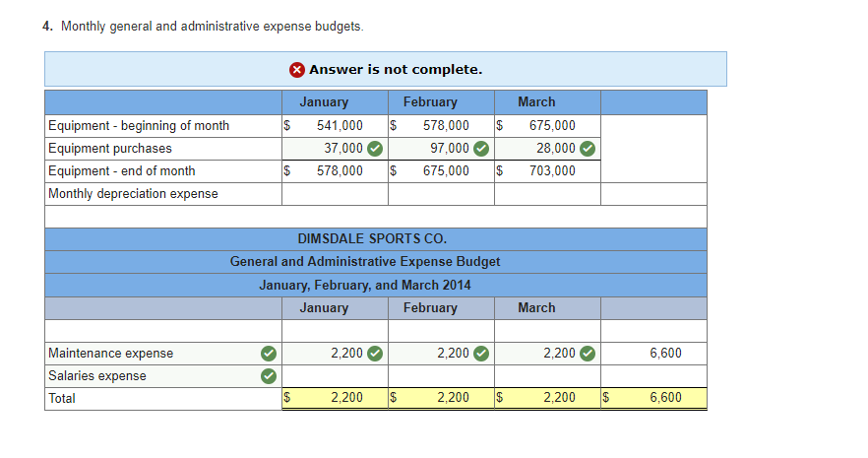The width and height of the screenshot is (868, 458).
Task: Click February maintenance expense value 2,200
Action: point(454,354)
